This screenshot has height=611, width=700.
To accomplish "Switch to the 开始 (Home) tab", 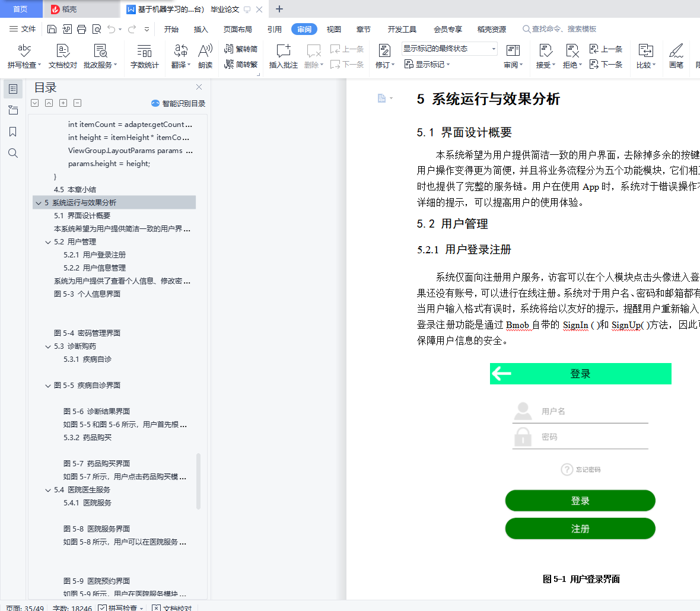I will tap(171, 29).
